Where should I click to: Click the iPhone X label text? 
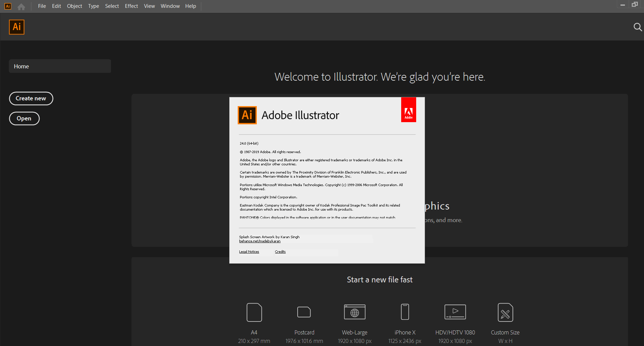point(405,332)
